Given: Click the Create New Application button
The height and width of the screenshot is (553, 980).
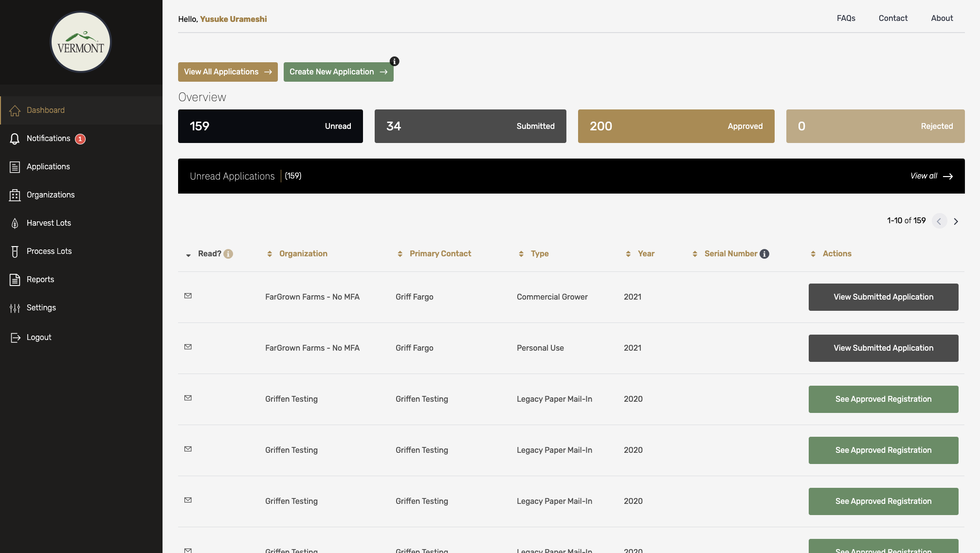Looking at the screenshot, I should (339, 72).
